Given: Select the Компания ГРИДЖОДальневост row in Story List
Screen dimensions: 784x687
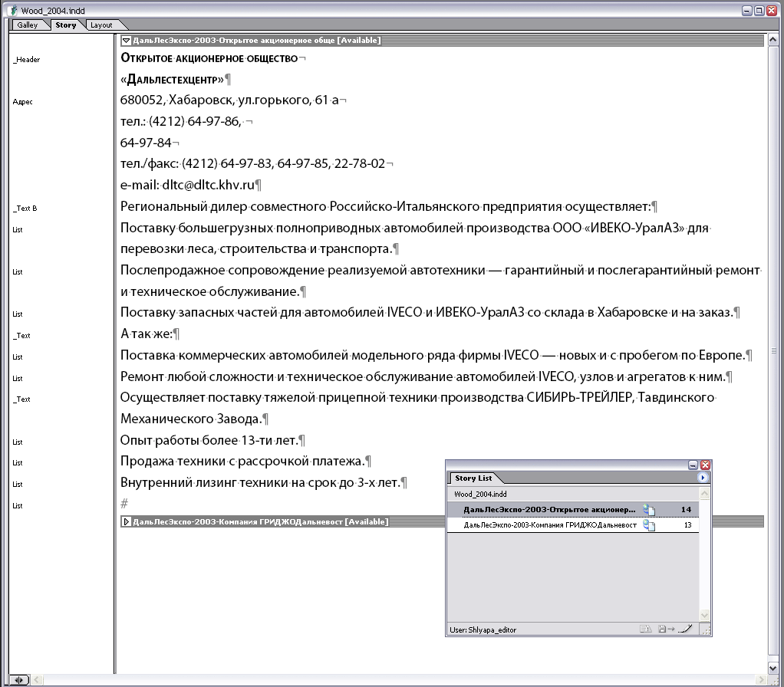Looking at the screenshot, I should click(572, 524).
